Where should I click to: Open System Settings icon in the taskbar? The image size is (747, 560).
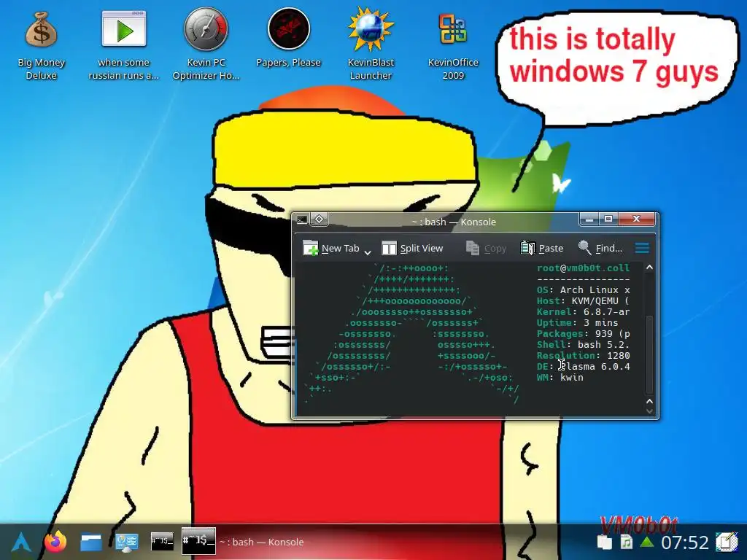coord(126,542)
